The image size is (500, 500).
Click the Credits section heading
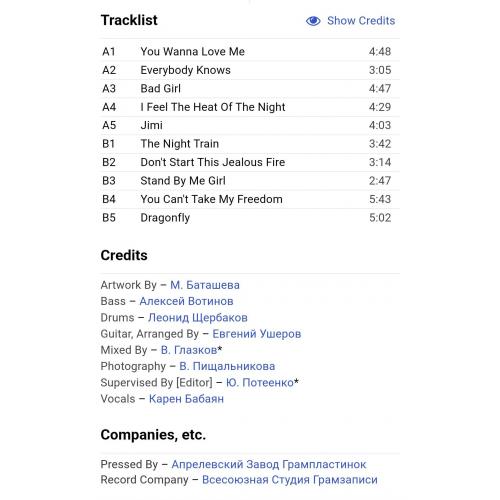click(124, 255)
